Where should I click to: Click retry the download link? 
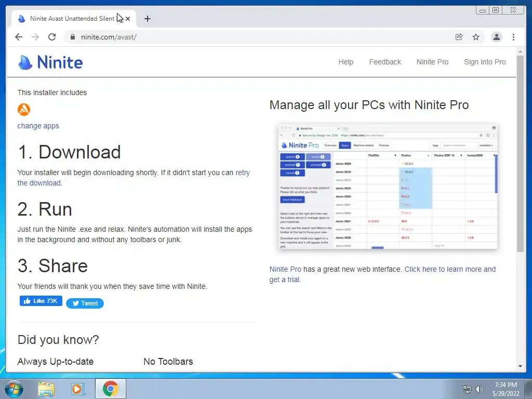coord(243,172)
